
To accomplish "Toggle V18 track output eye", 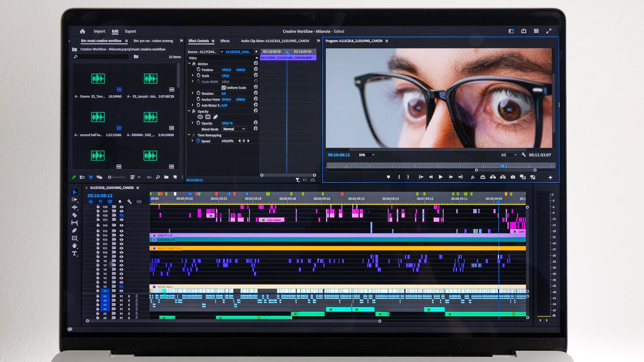I will coord(121,215).
